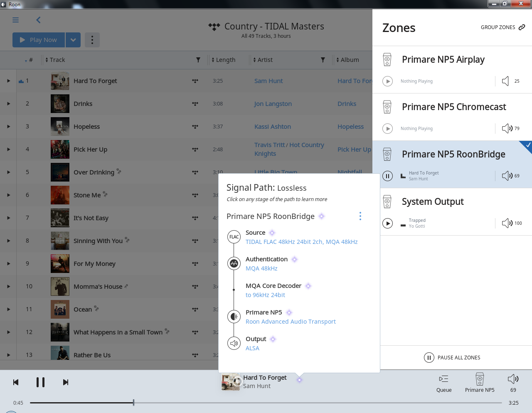The width and height of the screenshot is (532, 413).
Task: Click the signal path quality star indicator
Action: click(299, 380)
